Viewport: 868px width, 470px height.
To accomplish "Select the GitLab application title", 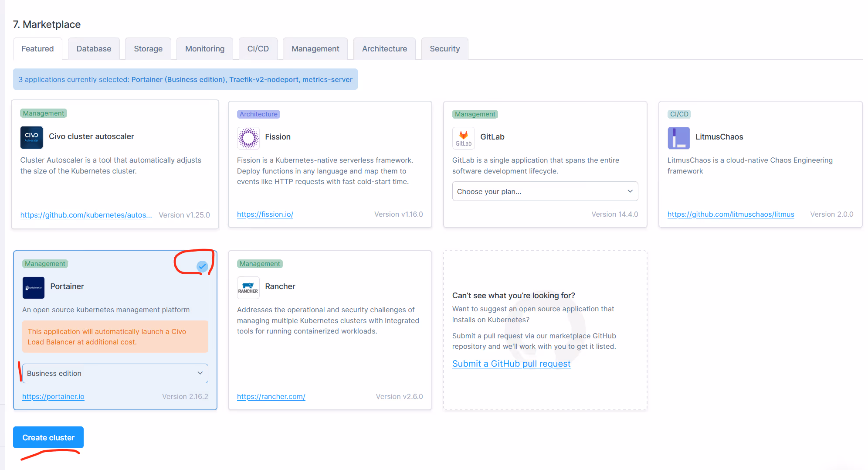I will (492, 137).
